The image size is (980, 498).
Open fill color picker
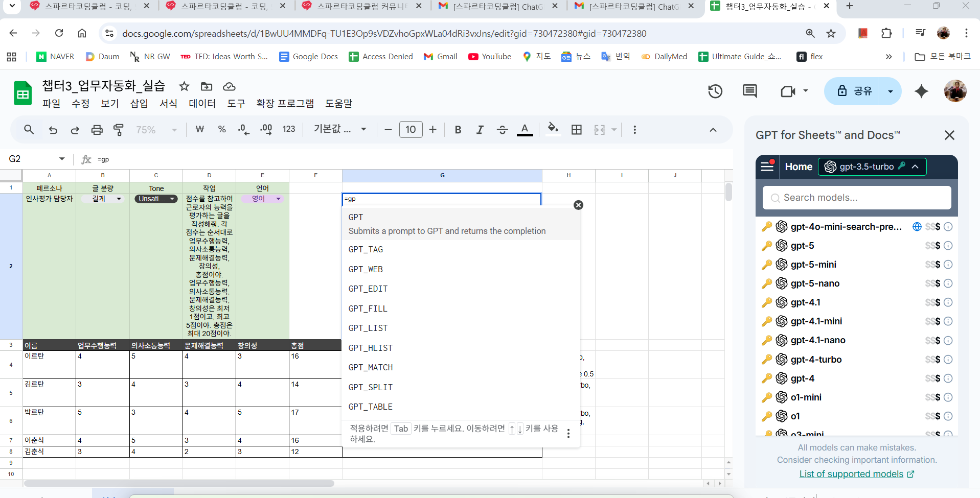tap(553, 129)
